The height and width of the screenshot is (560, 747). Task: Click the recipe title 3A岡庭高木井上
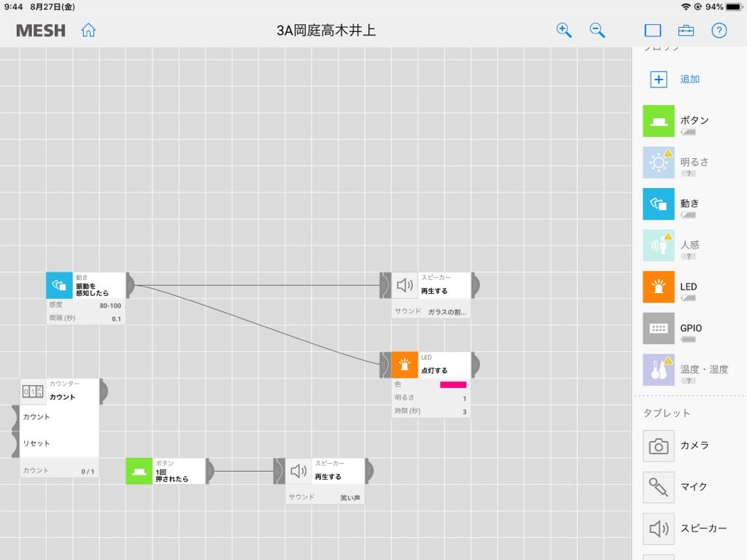coord(326,31)
